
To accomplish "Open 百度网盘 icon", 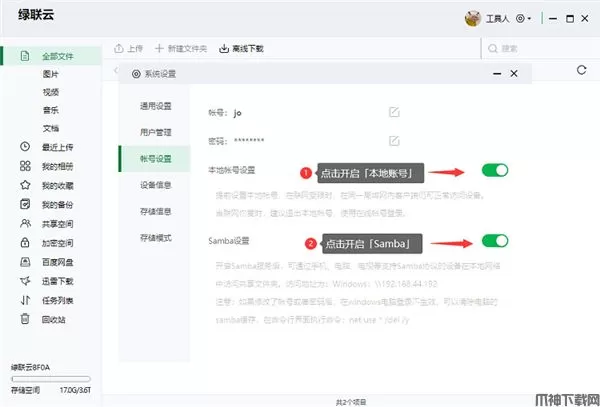I will click(x=25, y=262).
